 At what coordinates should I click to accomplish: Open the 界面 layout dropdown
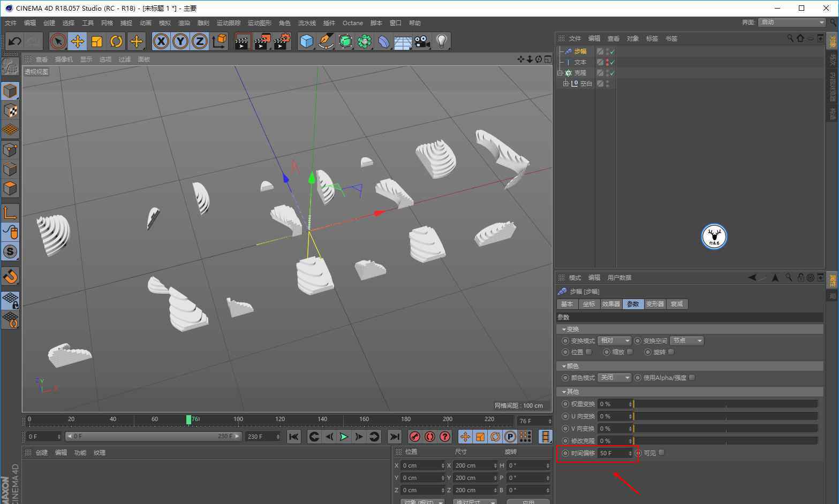792,22
